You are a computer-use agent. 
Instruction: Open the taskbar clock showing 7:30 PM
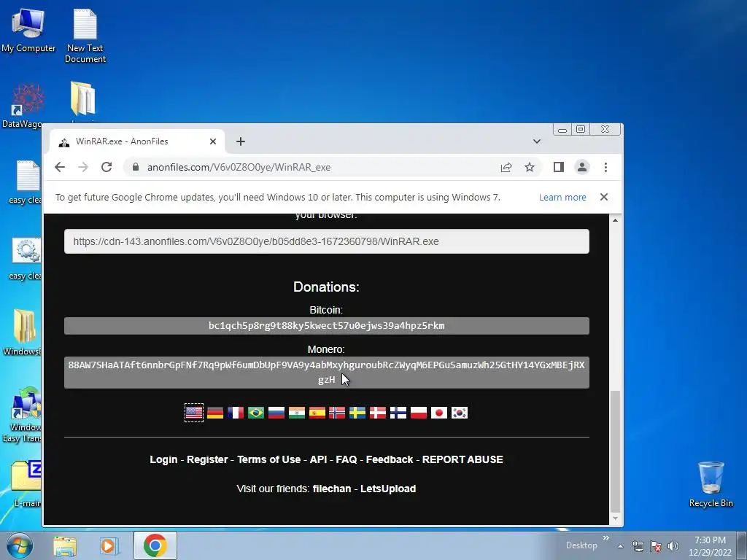pos(710,546)
